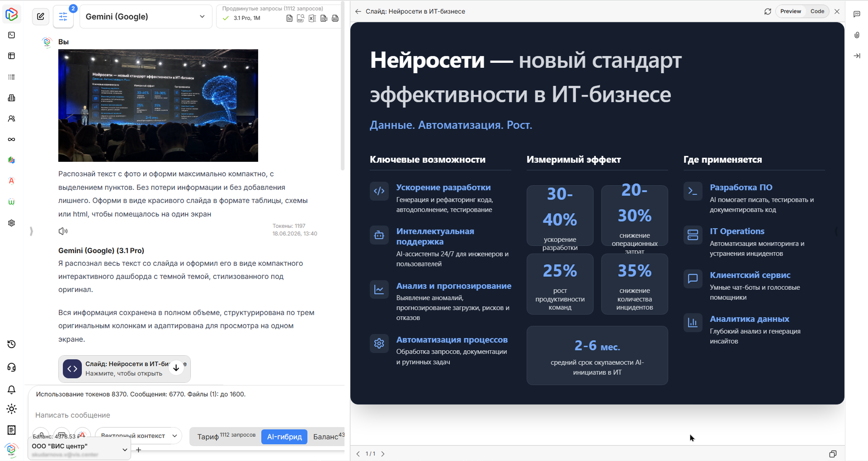The image size is (868, 461).
Task: Open the users icon in left sidebar
Action: 12,118
